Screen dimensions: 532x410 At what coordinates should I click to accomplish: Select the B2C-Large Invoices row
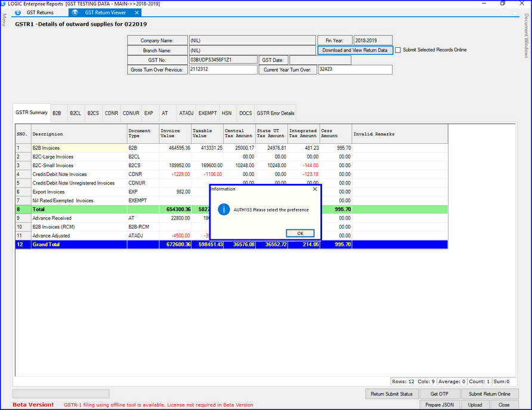[231, 157]
